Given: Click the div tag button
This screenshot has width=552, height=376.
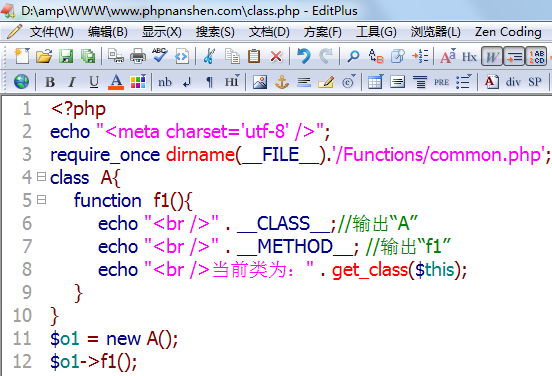Looking at the screenshot, I should pos(513,82).
